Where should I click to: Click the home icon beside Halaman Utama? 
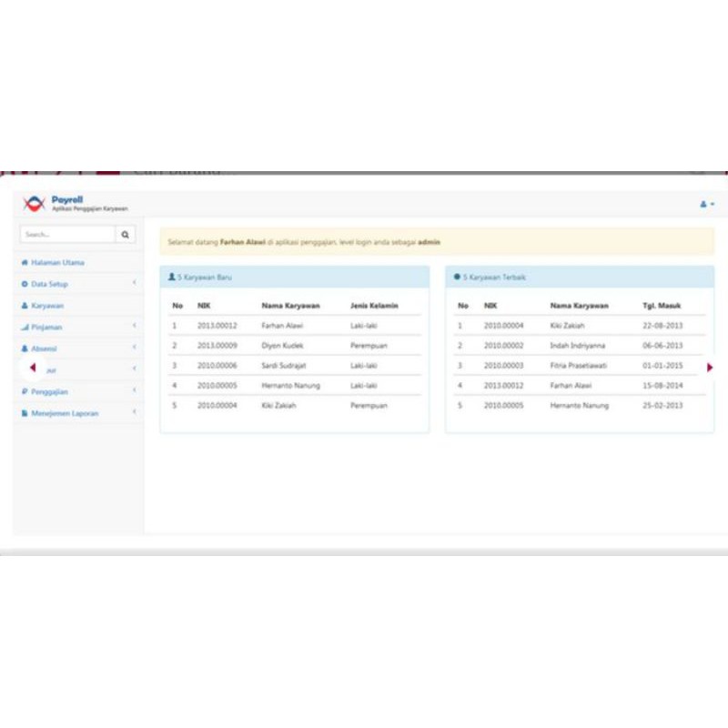[24, 262]
